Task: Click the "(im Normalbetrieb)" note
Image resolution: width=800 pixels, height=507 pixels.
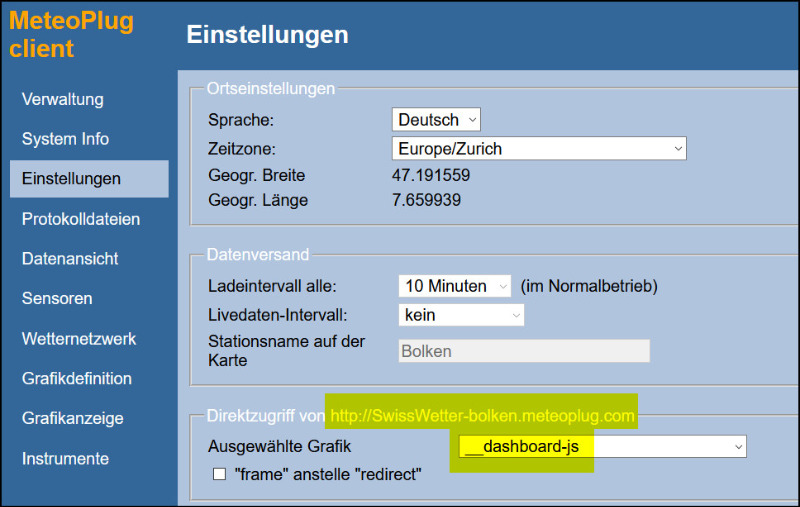Action: (x=589, y=286)
